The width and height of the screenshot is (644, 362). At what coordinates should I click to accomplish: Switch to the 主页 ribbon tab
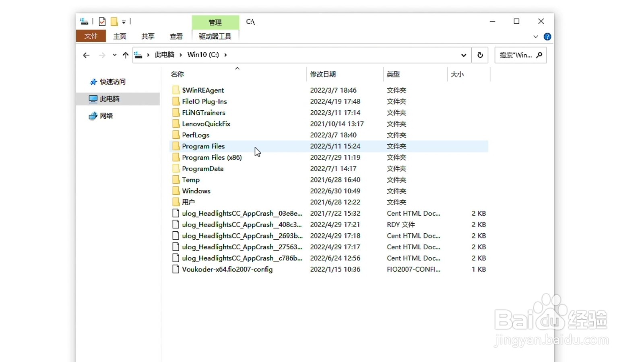pyautogui.click(x=120, y=36)
